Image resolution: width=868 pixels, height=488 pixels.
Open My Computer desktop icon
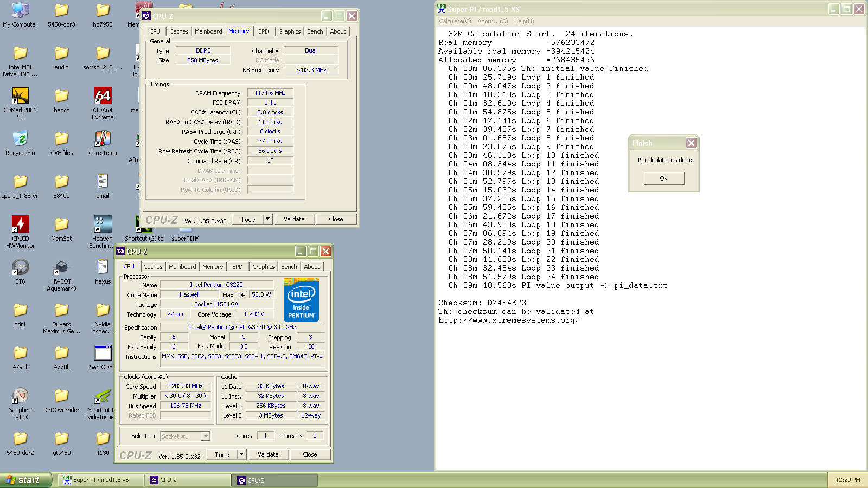[20, 15]
